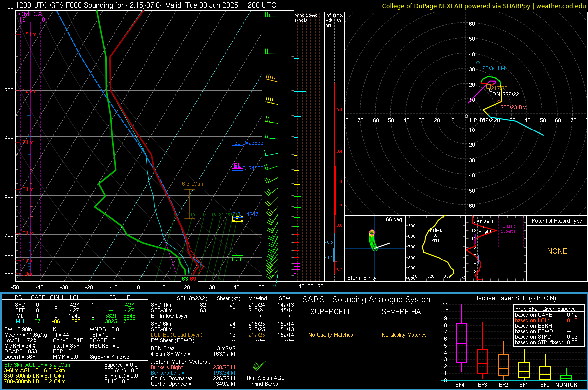Viewport: 588px width, 390px height.
Task: Click the DN=226/22 hodograph label
Action: pyautogui.click(x=505, y=94)
